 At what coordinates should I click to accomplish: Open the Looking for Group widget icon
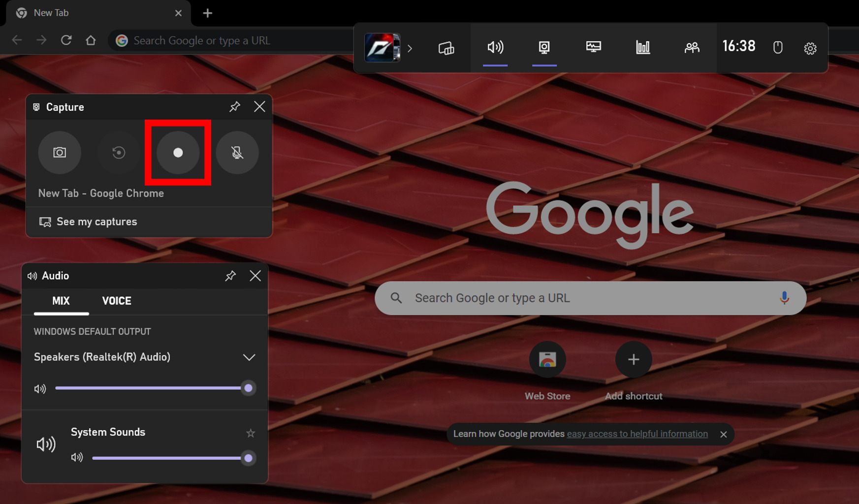692,47
